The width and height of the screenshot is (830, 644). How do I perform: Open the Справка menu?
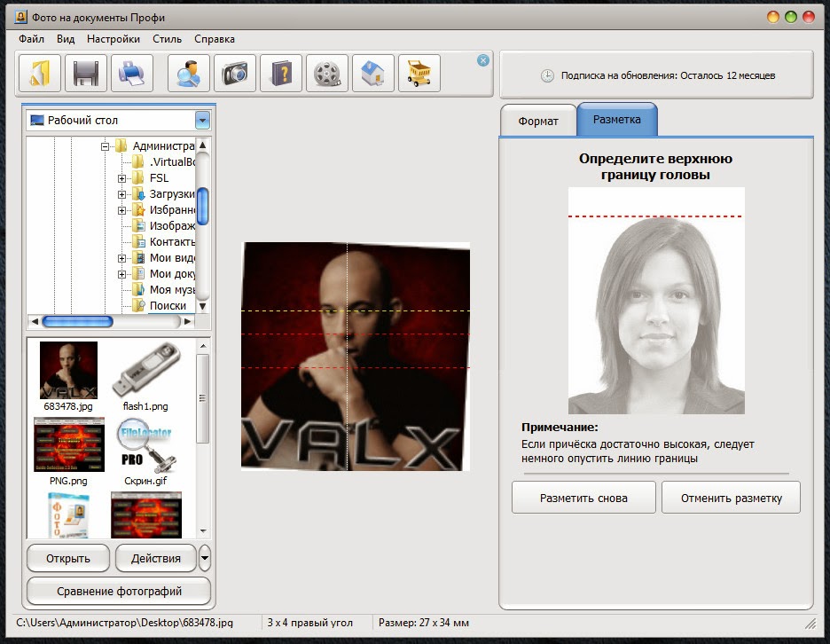[x=215, y=39]
